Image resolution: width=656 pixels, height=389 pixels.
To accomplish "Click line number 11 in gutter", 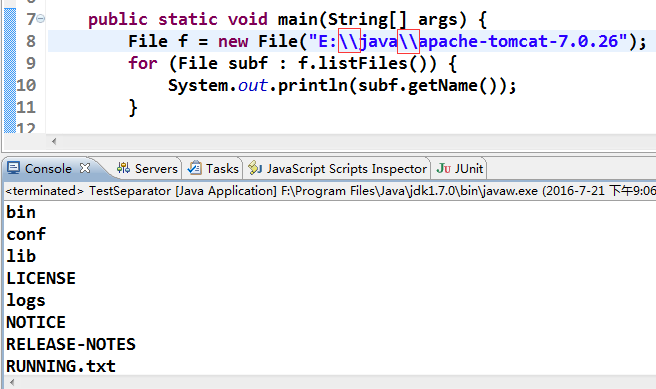I will [26, 107].
